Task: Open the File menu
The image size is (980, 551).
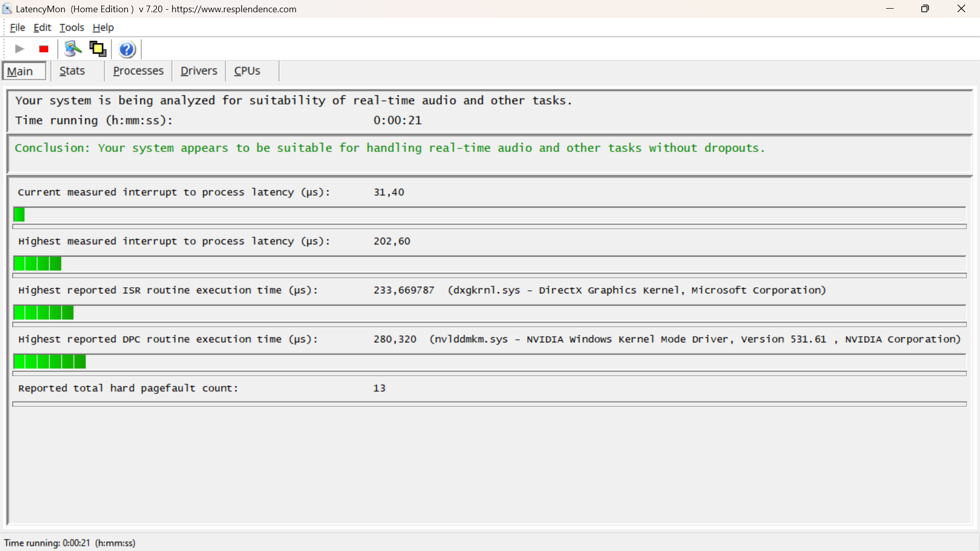Action: tap(17, 28)
